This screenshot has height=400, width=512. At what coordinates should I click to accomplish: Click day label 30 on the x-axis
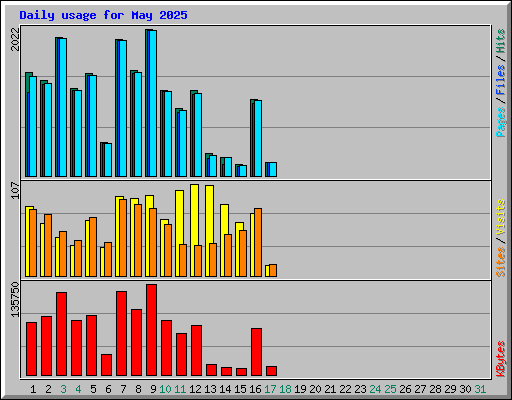[465, 389]
